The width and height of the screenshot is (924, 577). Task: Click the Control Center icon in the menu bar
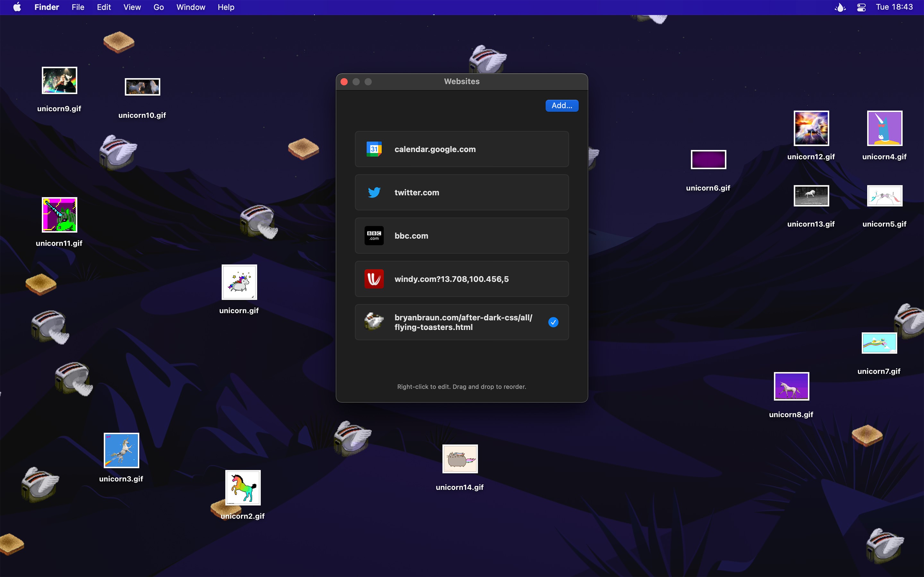[x=861, y=7]
